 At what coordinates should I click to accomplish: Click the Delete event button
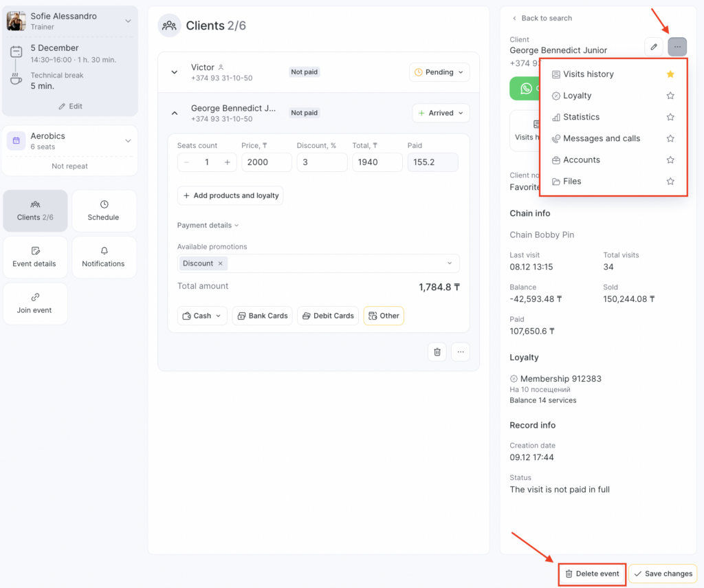[x=592, y=574]
